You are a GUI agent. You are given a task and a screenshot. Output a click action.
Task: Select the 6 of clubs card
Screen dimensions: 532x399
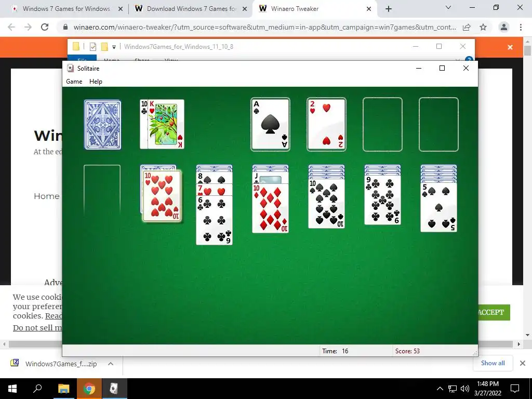(x=214, y=220)
